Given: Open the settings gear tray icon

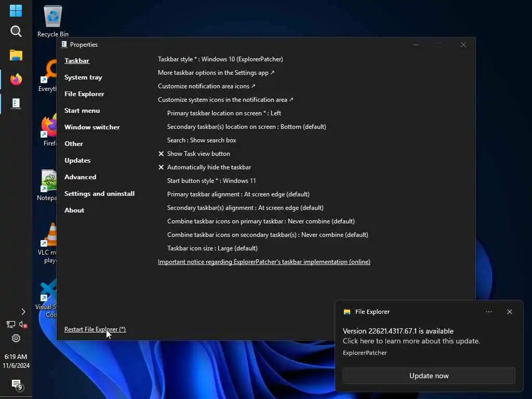Looking at the screenshot, I should point(16,338).
